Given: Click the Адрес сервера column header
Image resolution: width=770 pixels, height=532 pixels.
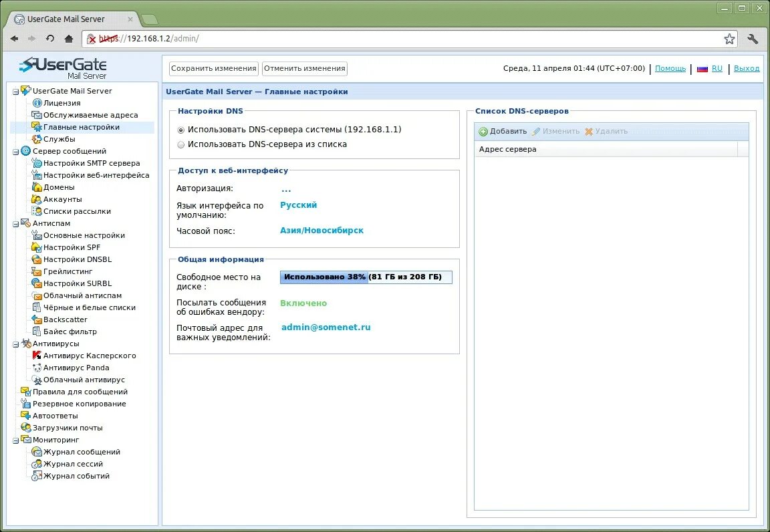Looking at the screenshot, I should coord(606,149).
